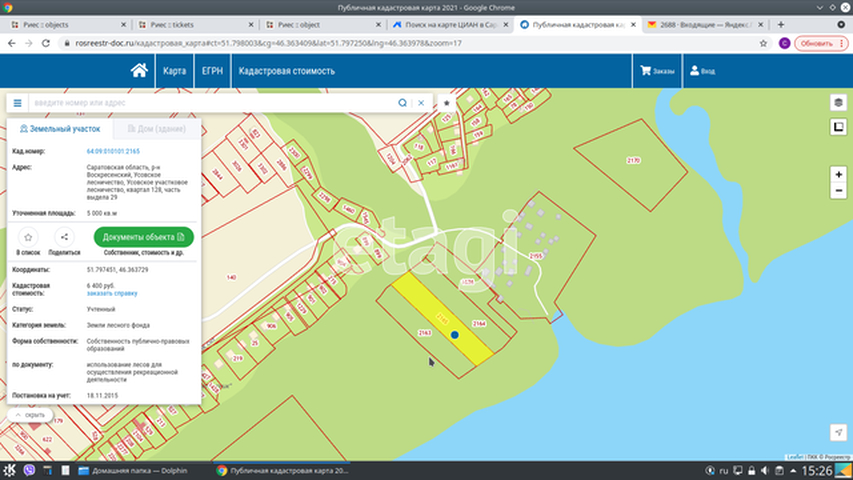
Task: Open the Chrome menu next to Обновить
Action: click(843, 43)
